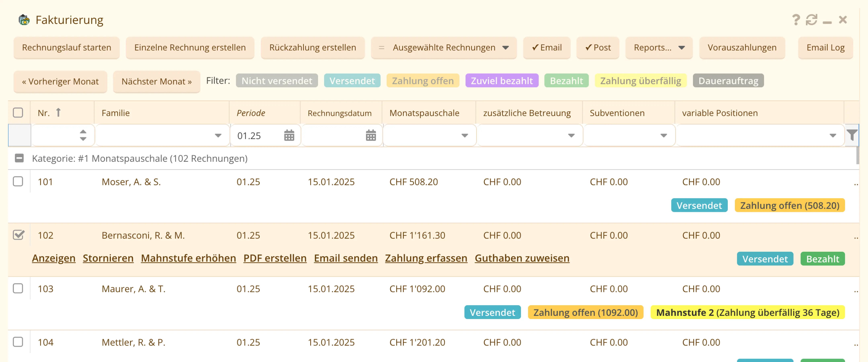The height and width of the screenshot is (362, 868).
Task: Open the Periode calendar picker icon
Action: coord(289,135)
